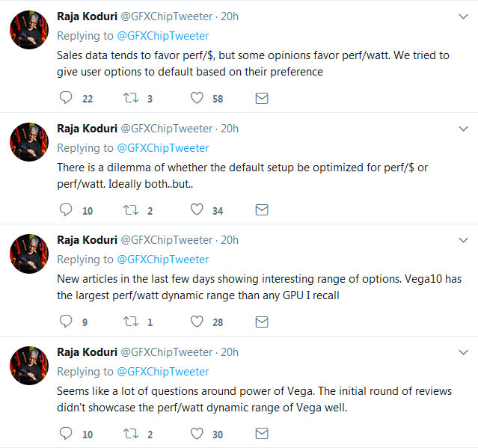Reply to the 'Sales data tends to favor' tweet
This screenshot has width=478, height=448.
point(66,98)
